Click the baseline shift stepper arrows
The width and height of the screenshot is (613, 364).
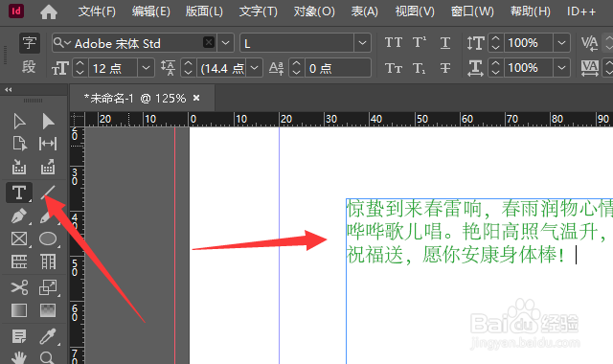click(296, 68)
